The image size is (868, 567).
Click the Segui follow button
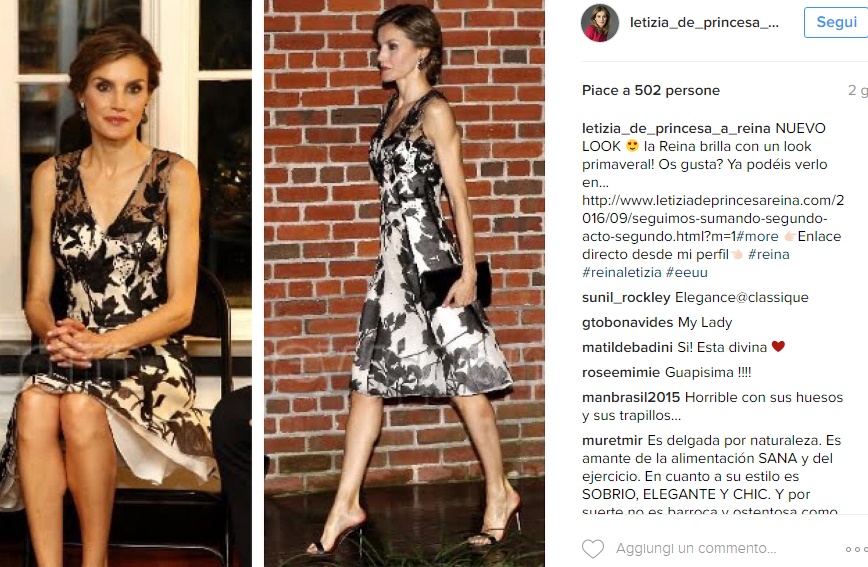[836, 22]
